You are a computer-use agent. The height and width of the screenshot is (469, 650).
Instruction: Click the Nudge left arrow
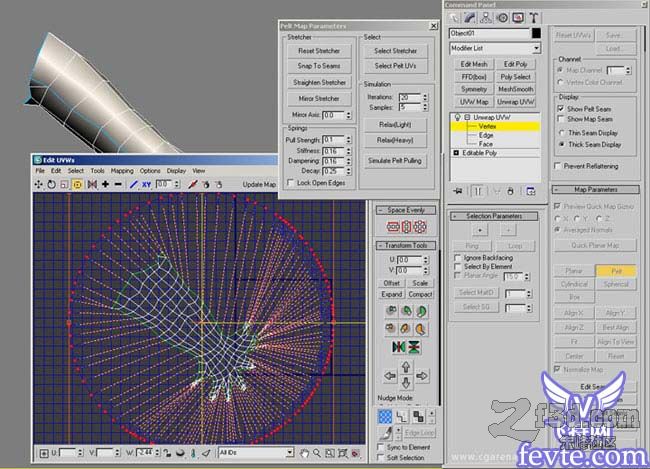coord(390,376)
